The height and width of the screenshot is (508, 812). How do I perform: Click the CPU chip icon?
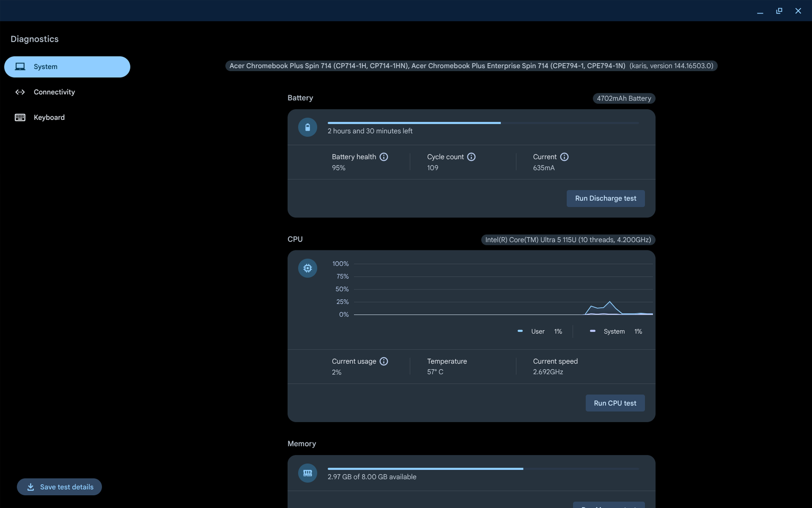pyautogui.click(x=308, y=268)
